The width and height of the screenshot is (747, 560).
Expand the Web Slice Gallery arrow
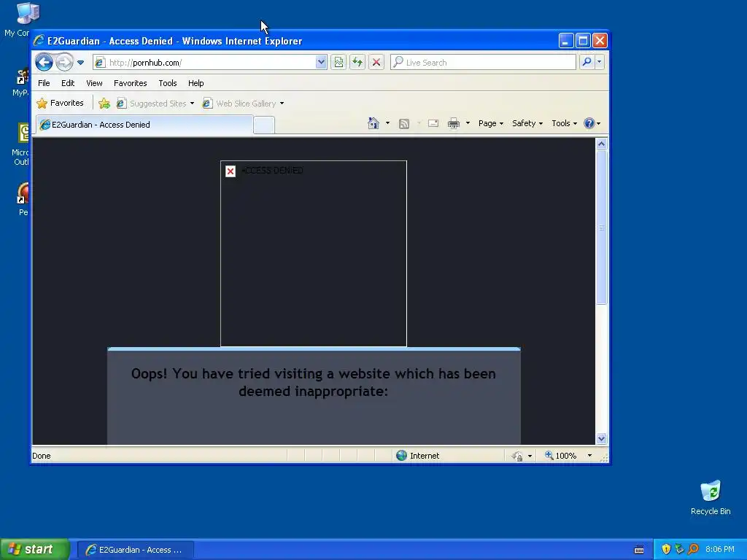pos(282,104)
